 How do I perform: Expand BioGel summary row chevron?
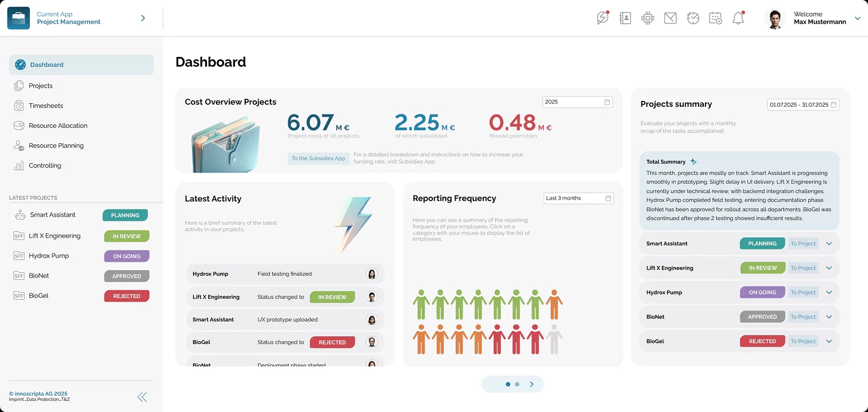829,341
